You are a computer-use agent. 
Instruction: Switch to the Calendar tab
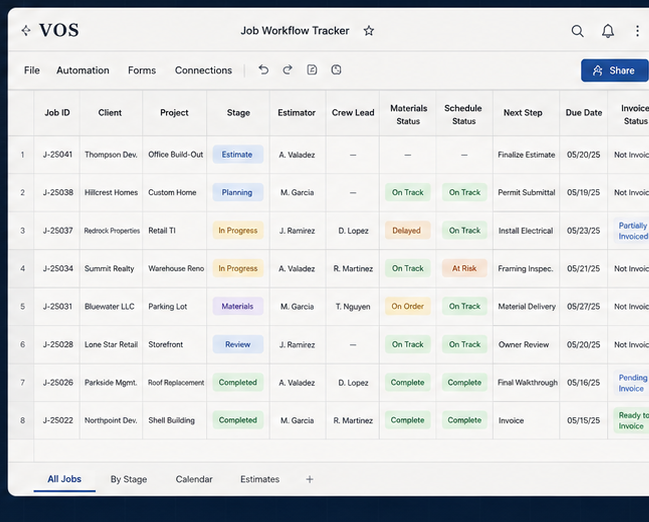pyautogui.click(x=194, y=479)
